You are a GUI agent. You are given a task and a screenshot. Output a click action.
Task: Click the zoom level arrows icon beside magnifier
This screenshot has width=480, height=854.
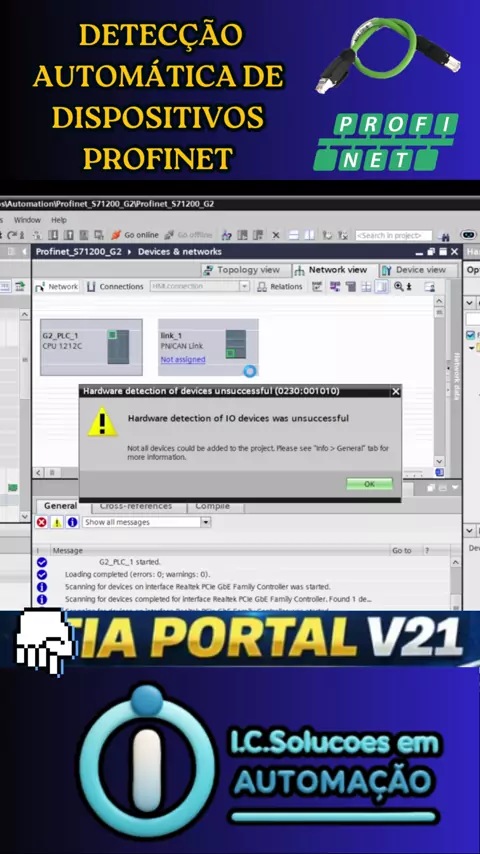(409, 286)
